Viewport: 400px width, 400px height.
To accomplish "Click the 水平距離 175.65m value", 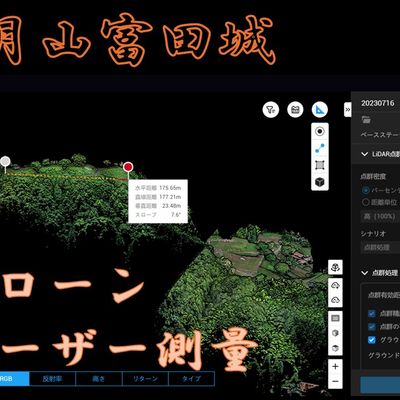I will 170,188.
